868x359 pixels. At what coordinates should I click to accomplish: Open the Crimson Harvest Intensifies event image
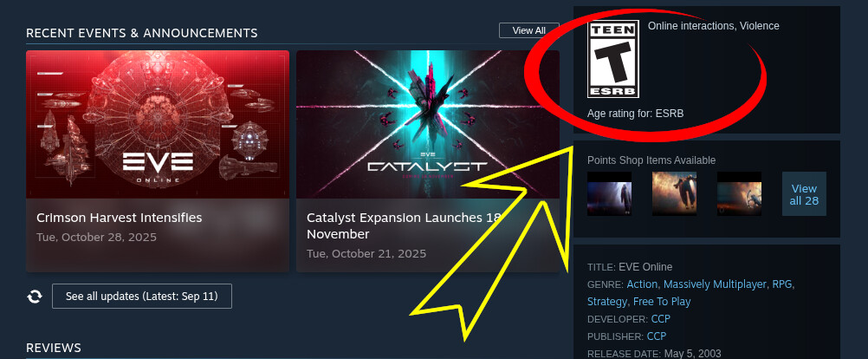pyautogui.click(x=157, y=124)
